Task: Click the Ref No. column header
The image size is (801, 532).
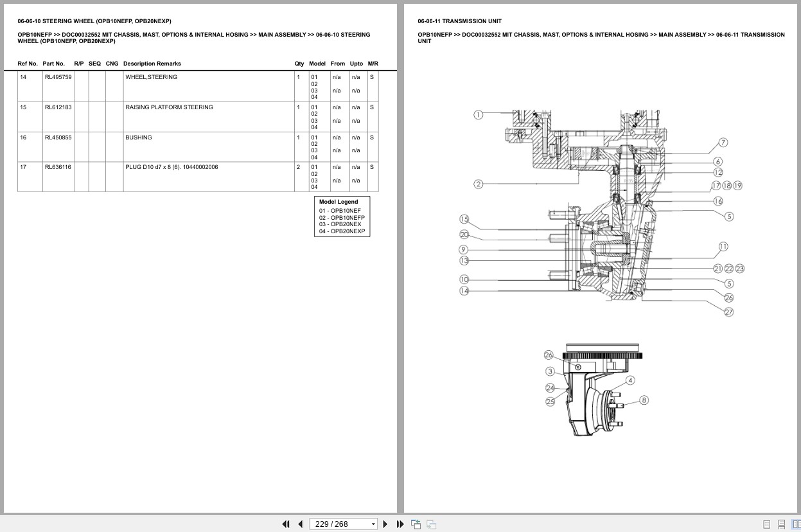Action: [28, 64]
